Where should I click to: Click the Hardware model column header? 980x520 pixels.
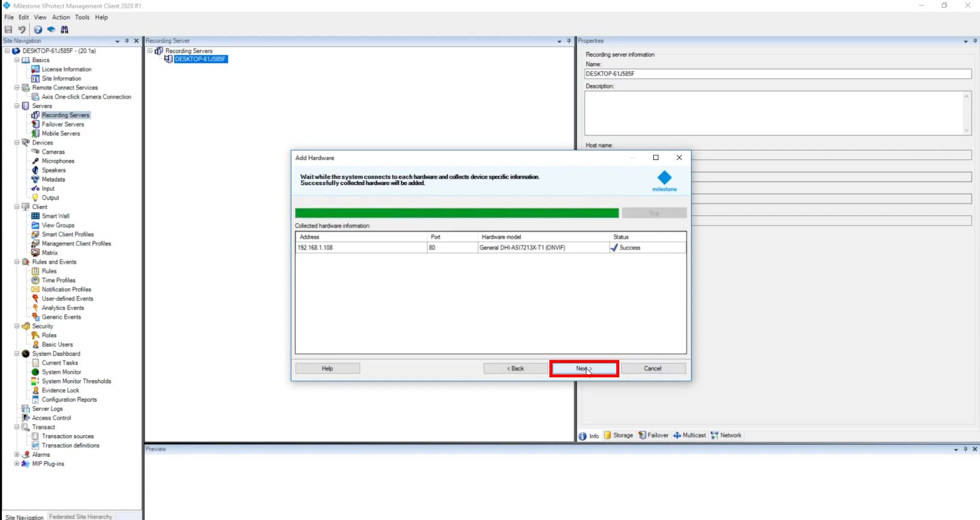pyautogui.click(x=543, y=237)
